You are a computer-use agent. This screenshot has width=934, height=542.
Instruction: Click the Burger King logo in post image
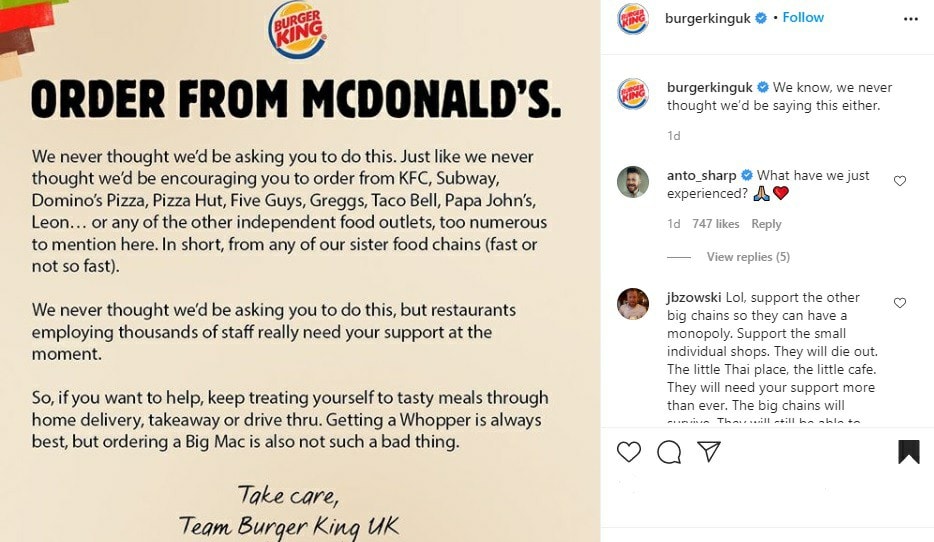[x=296, y=31]
